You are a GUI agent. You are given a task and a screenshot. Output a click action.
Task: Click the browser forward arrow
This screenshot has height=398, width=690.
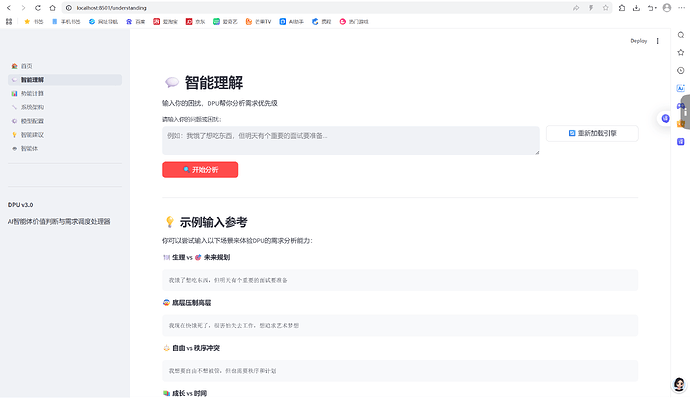(x=23, y=8)
